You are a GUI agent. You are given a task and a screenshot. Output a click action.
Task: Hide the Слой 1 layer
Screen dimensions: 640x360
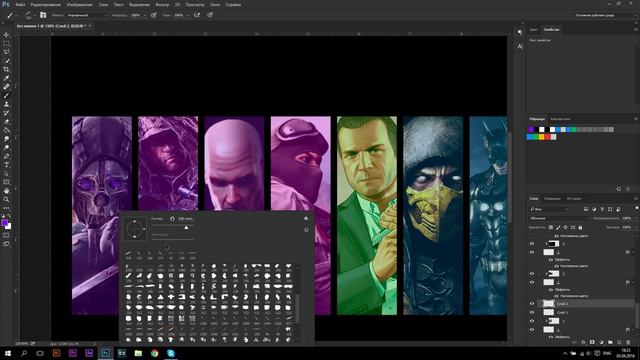531,312
